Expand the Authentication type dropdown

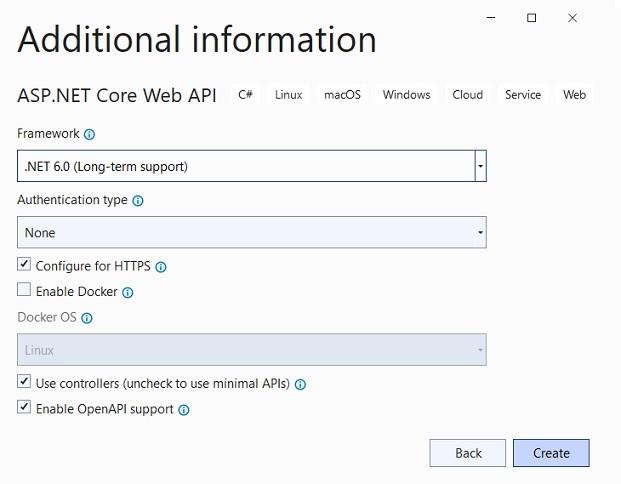252,232
